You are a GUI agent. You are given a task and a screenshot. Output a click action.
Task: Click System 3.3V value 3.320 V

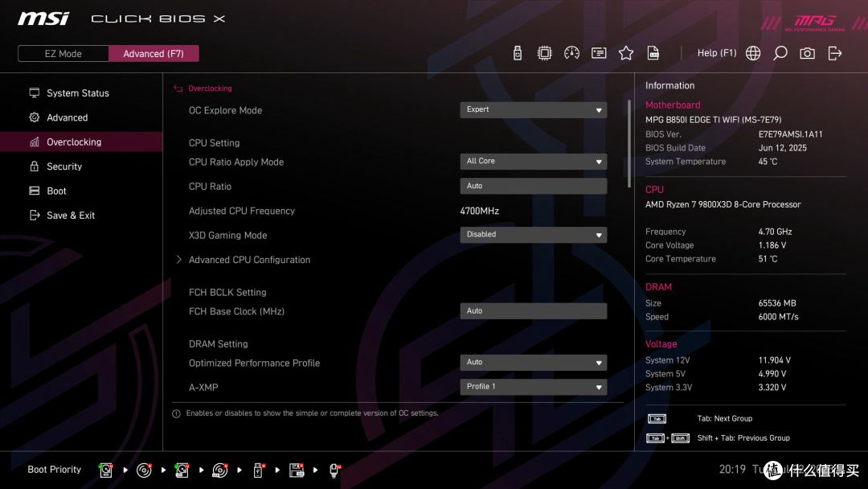tap(772, 387)
